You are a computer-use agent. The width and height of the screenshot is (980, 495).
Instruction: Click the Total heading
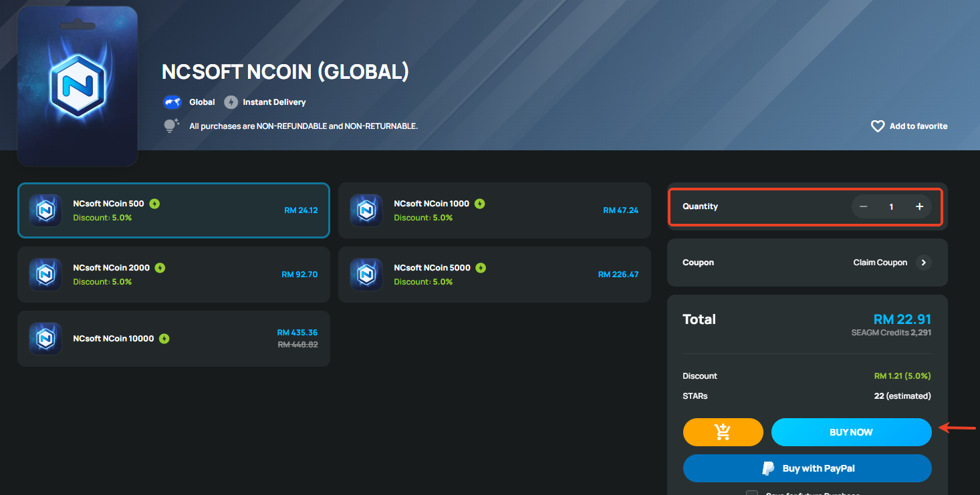coord(699,319)
